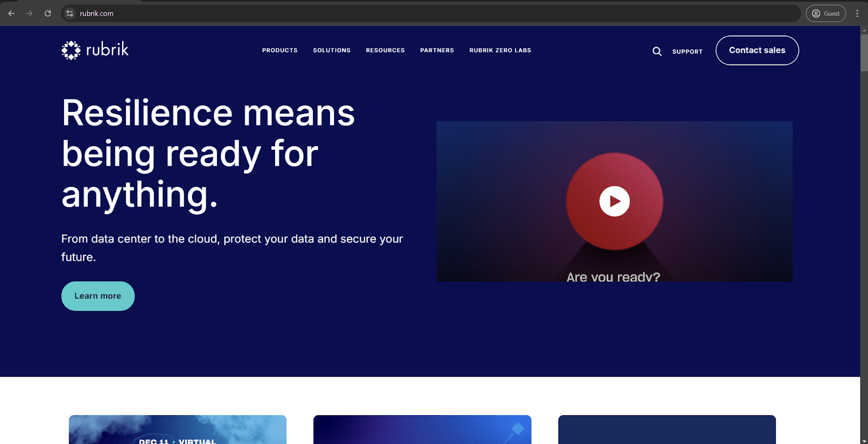
Task: Open the Guest profile button
Action: (825, 14)
